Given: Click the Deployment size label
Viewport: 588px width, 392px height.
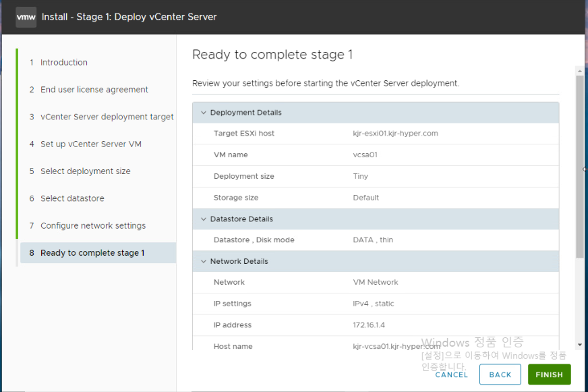Looking at the screenshot, I should point(243,176).
